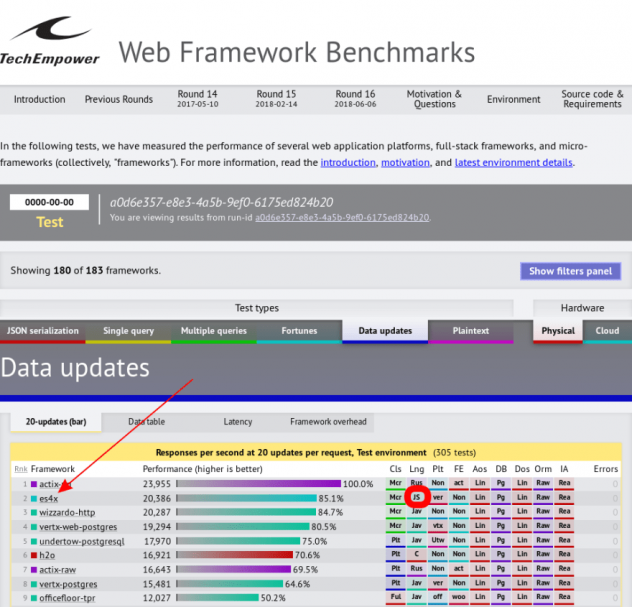
Task: Open Round 16 results from 2018-06-06
Action: point(355,100)
